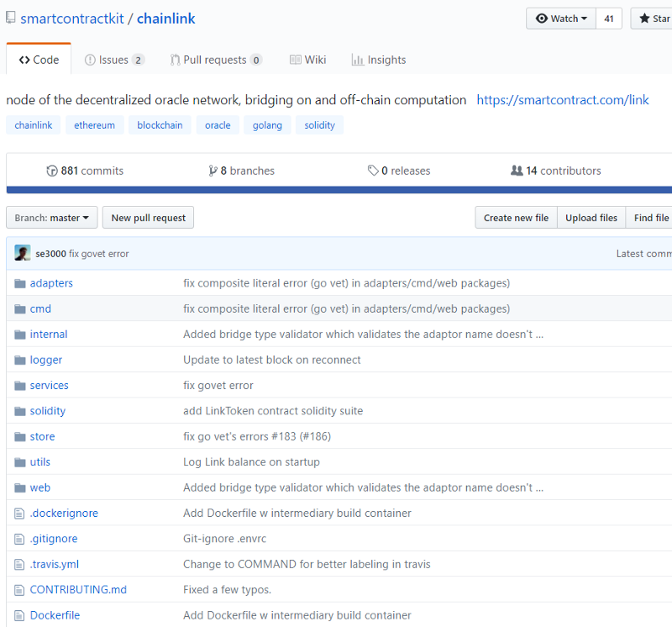Click the folder icon next to internal
This screenshot has width=672, height=627.
tap(19, 335)
